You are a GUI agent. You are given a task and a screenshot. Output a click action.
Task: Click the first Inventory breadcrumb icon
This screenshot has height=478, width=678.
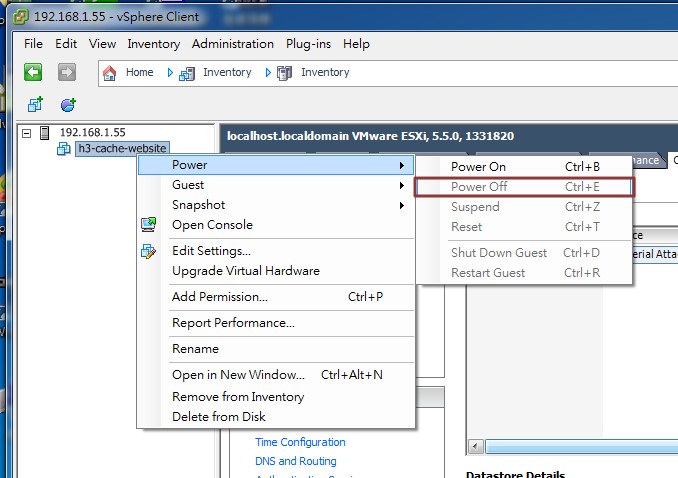pyautogui.click(x=187, y=73)
